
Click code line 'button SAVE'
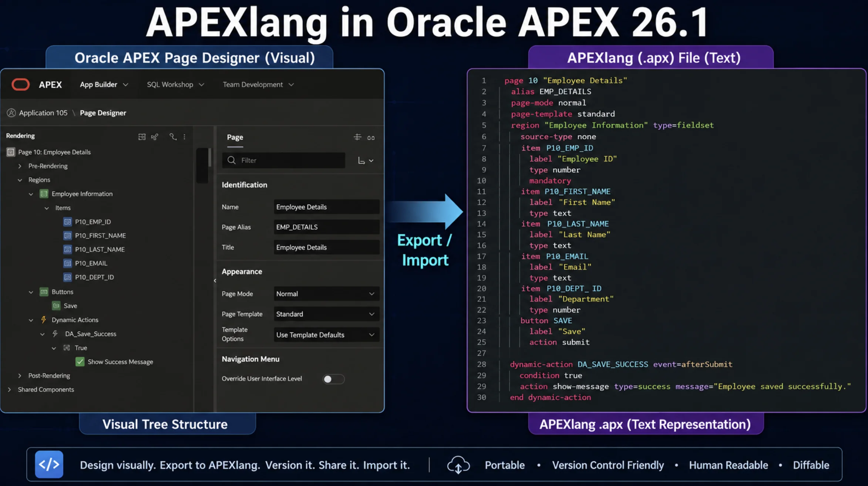546,320
